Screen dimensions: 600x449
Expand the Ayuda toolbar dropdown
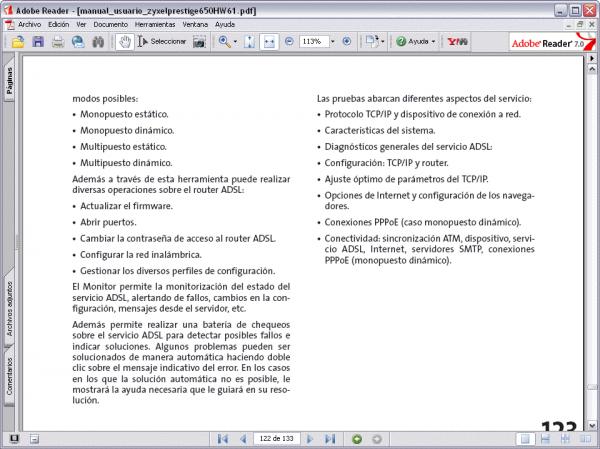(434, 42)
